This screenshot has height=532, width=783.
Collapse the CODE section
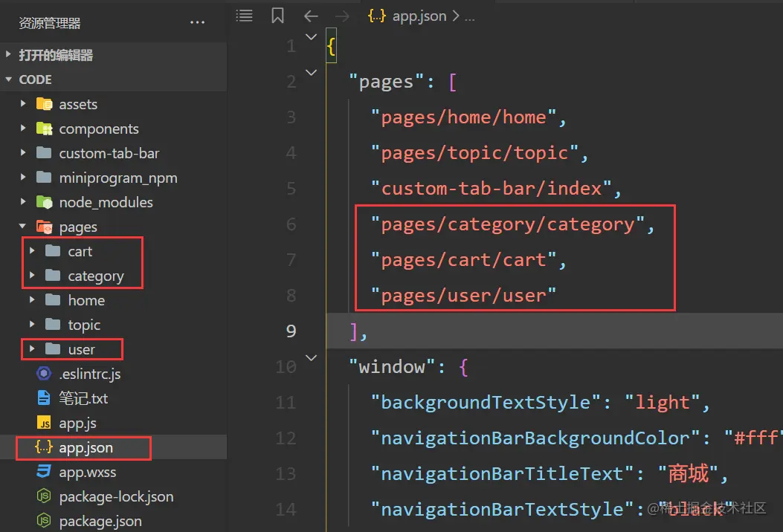(x=8, y=79)
